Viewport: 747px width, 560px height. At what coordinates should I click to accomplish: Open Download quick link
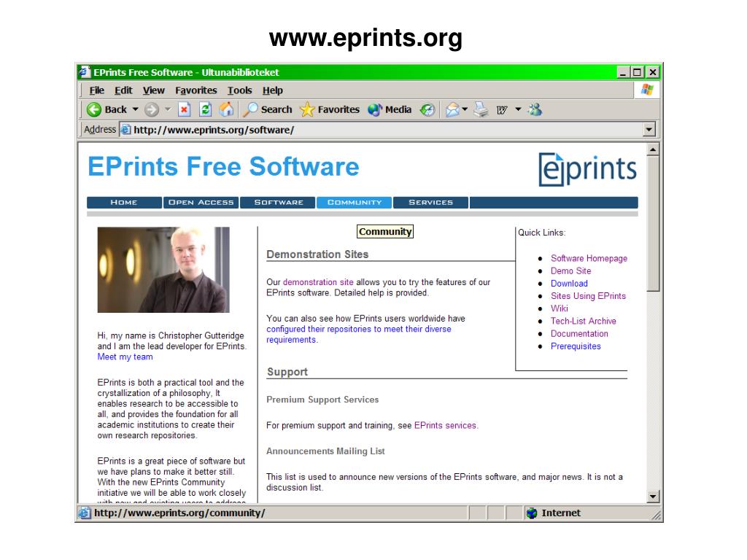click(569, 284)
